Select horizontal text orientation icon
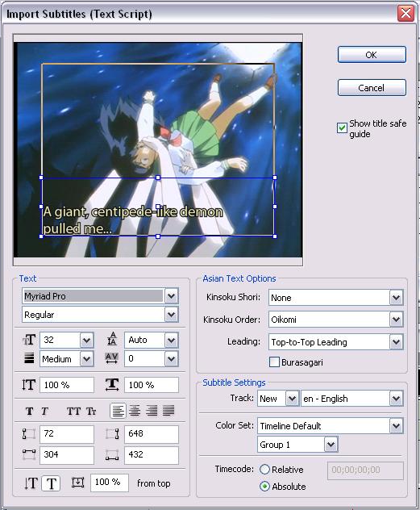 [x=52, y=483]
